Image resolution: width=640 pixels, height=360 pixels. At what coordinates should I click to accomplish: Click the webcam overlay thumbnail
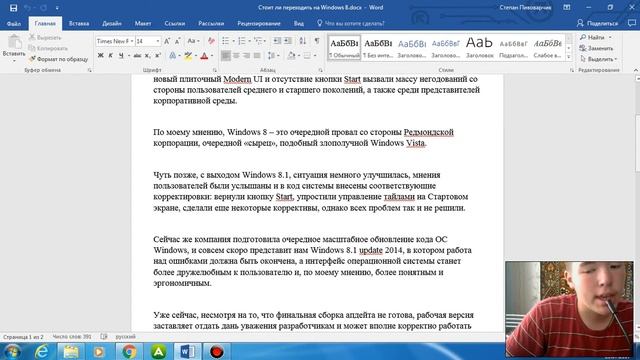569,309
